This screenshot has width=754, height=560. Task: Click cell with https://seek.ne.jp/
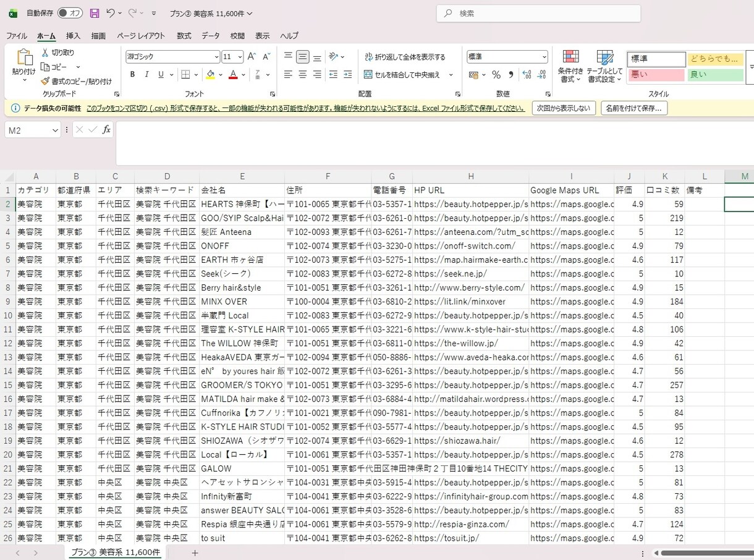471,274
